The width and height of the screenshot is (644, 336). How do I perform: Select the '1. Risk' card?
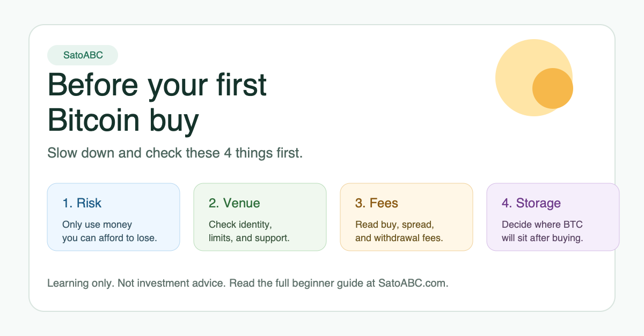click(x=114, y=217)
